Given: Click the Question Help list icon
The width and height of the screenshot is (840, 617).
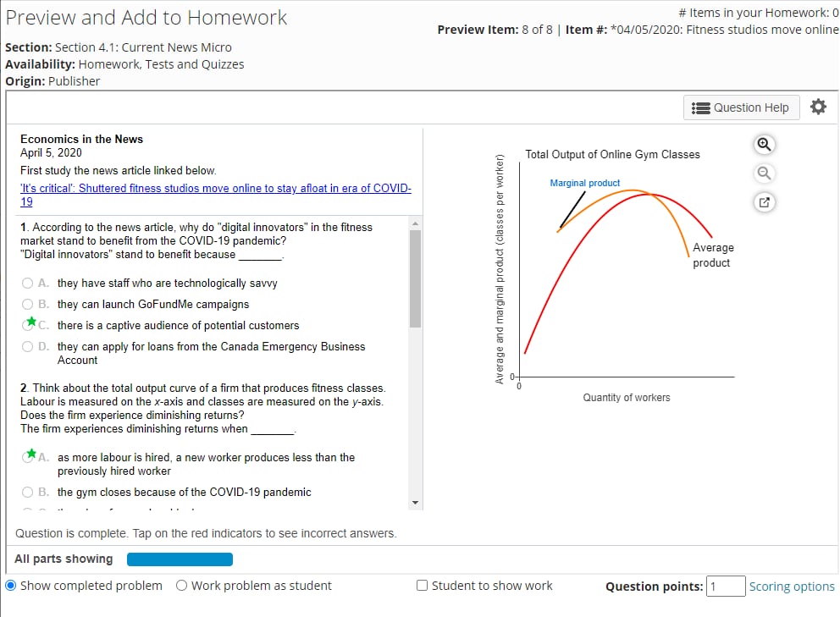Looking at the screenshot, I should pos(701,107).
